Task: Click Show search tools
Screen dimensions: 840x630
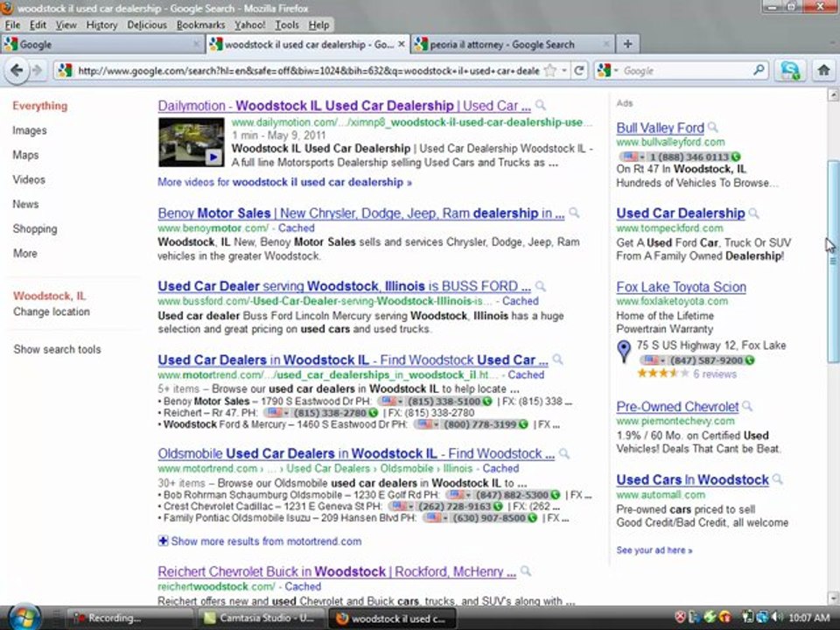Action: tap(58, 349)
